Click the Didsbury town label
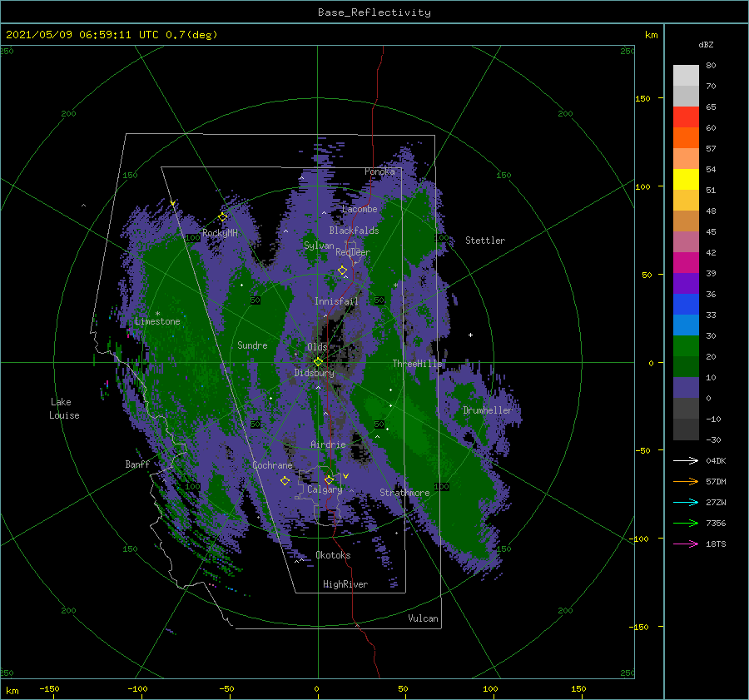 click(315, 373)
